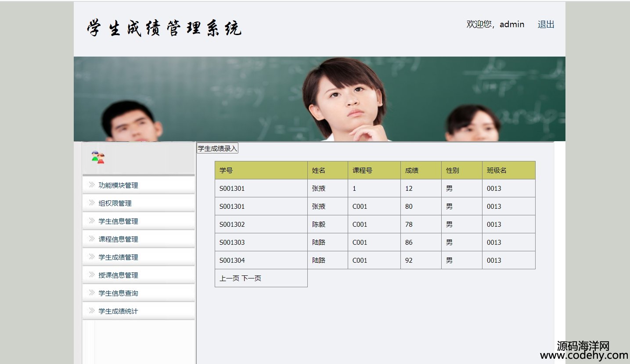The height and width of the screenshot is (364, 630).
Task: Click the users icon in the sidebar header
Action: (x=98, y=157)
